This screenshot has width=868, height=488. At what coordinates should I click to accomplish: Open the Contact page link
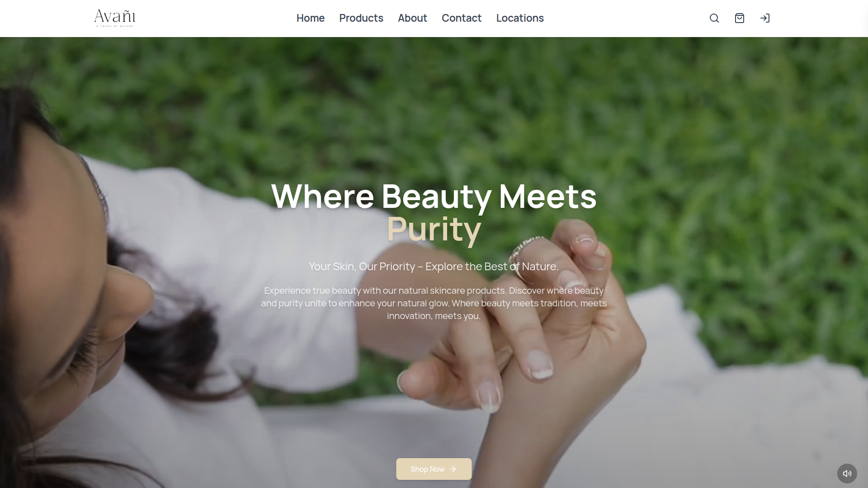pyautogui.click(x=461, y=18)
